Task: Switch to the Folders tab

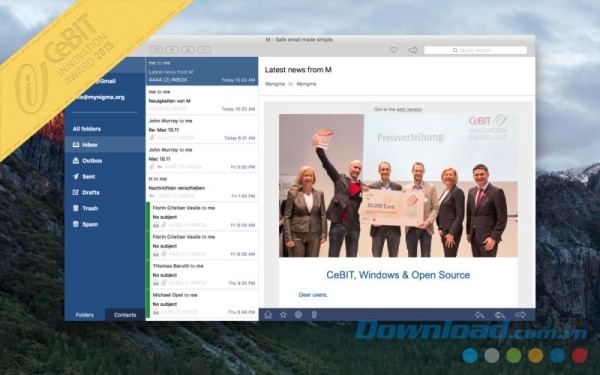Action: (85, 315)
